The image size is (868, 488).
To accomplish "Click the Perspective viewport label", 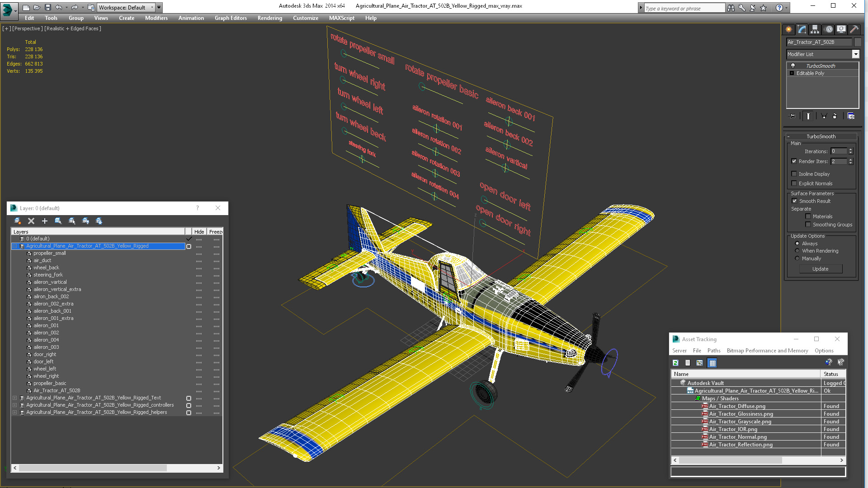I will (x=28, y=28).
